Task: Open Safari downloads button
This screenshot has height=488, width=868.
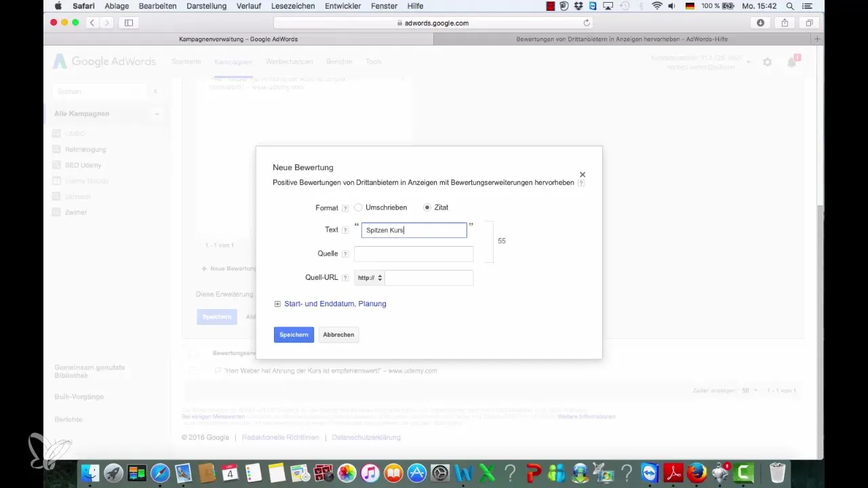Action: point(760,22)
